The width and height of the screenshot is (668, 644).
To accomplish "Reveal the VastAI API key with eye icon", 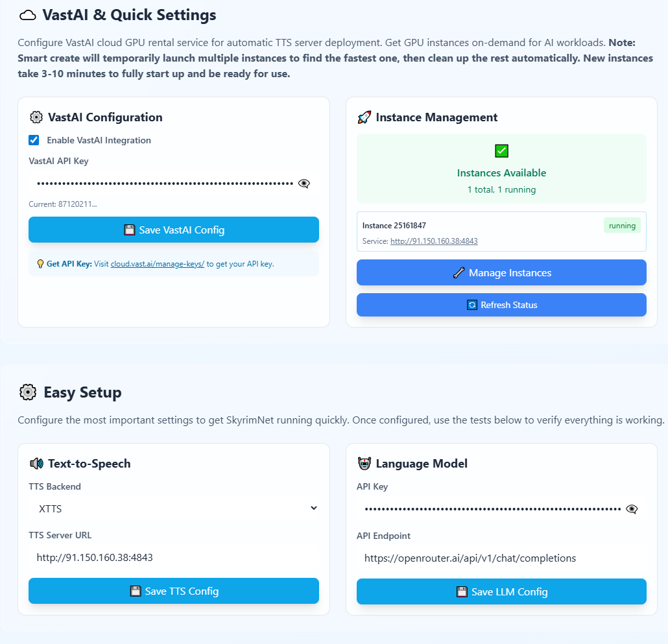I will [x=304, y=184].
